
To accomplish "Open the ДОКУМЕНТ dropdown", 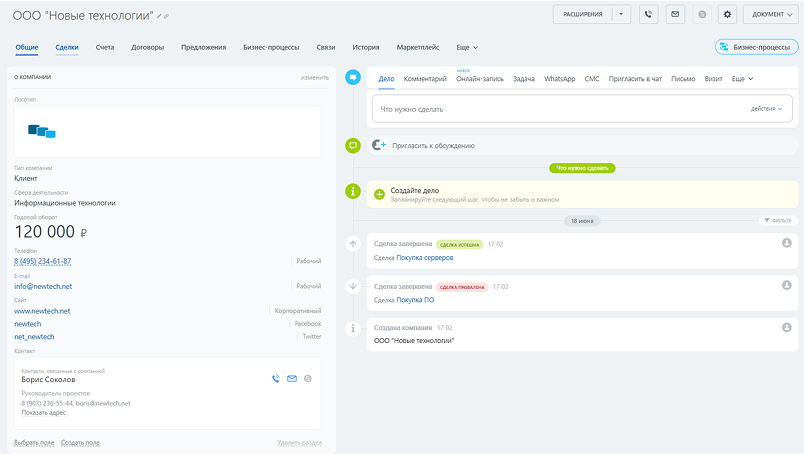I will tap(772, 14).
